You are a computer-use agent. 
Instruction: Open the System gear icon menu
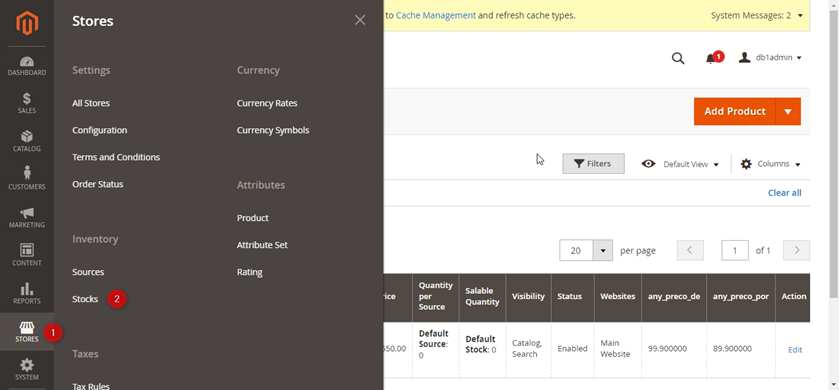(27, 370)
